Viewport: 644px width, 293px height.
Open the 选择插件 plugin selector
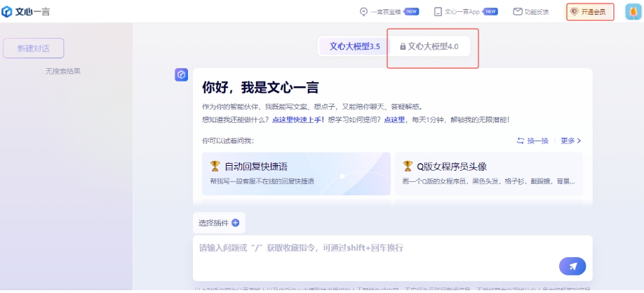click(219, 223)
